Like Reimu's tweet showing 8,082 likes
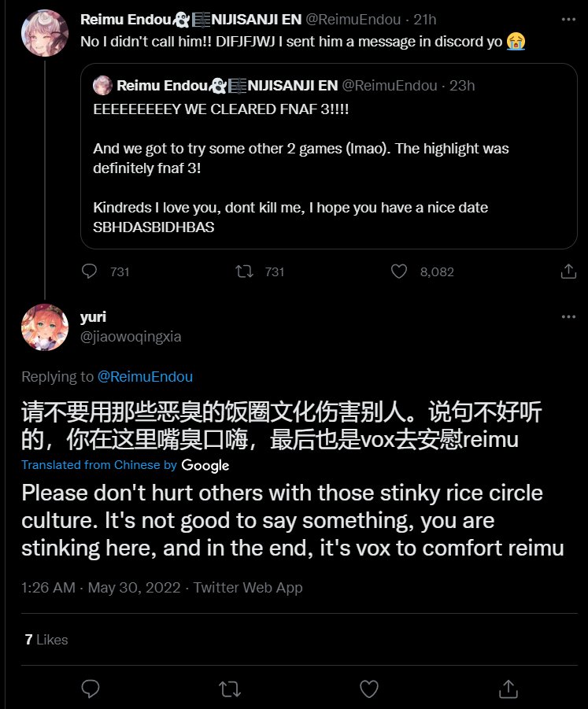This screenshot has width=588, height=709. point(399,271)
